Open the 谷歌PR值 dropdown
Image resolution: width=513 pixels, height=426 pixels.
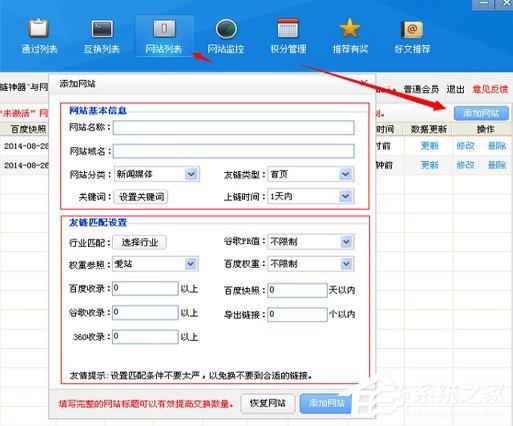(311, 242)
